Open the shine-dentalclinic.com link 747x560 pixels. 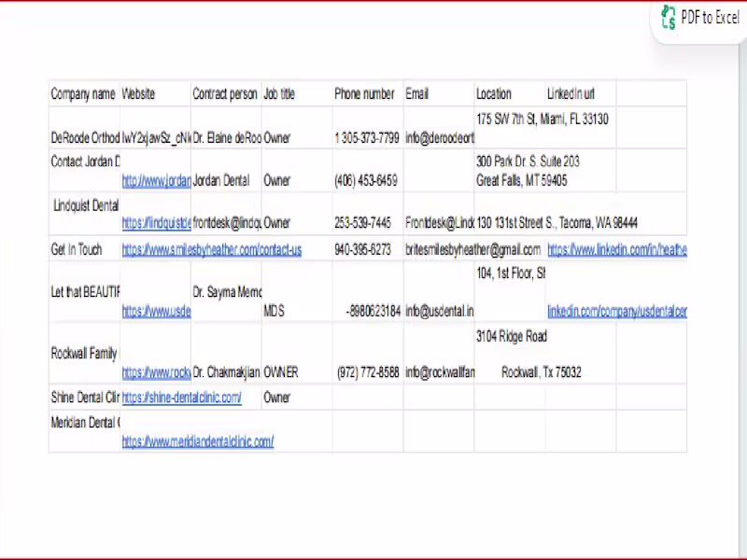click(181, 398)
